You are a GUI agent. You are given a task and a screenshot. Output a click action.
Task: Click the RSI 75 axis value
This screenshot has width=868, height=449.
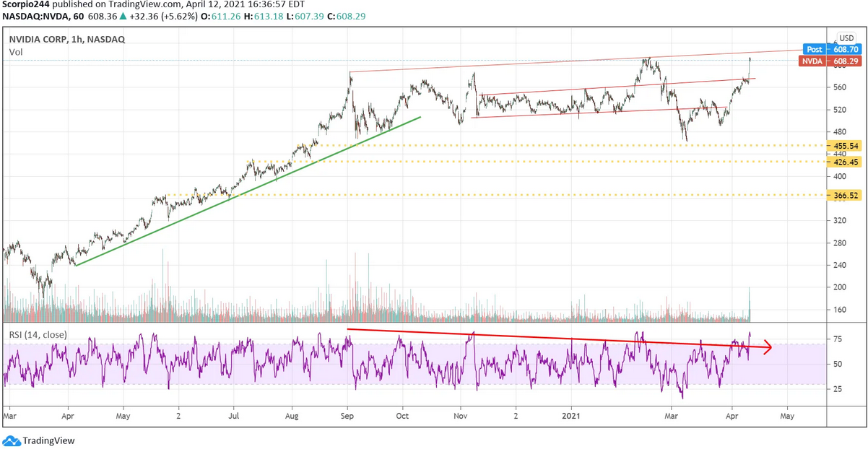(838, 339)
